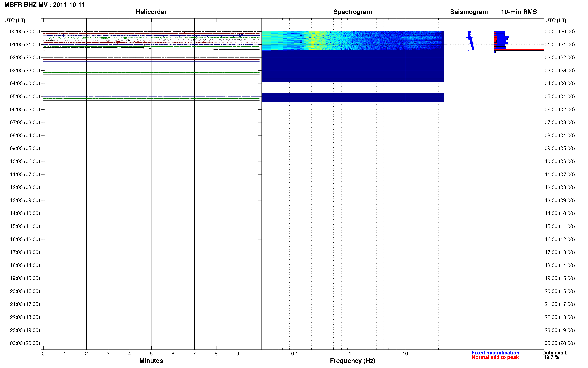Image resolution: width=588 pixels, height=368 pixels.
Task: Click left-axis time label 20:00 (16:00)
Action: tap(25, 291)
